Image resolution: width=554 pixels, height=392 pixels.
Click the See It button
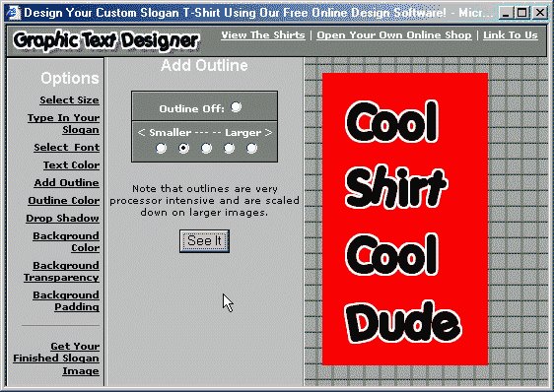[x=205, y=241]
